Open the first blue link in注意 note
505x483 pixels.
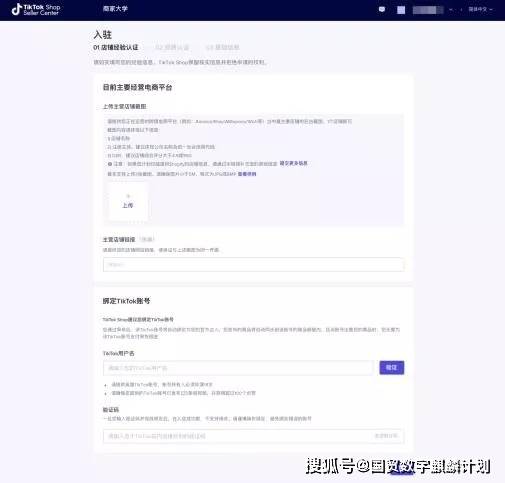[x=293, y=163]
